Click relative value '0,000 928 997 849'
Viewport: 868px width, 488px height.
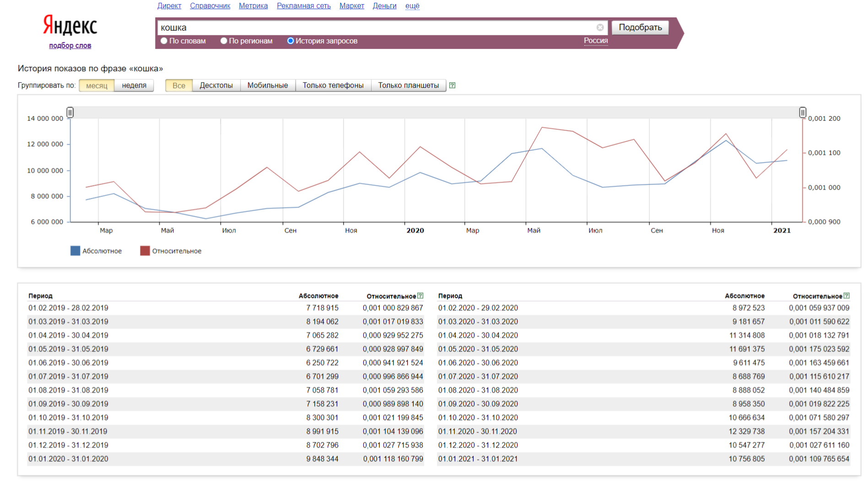(x=393, y=349)
